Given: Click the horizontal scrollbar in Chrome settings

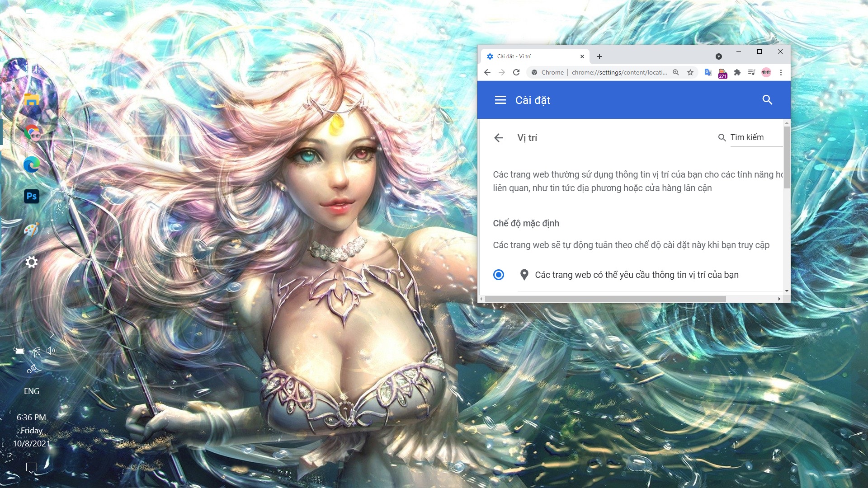Looking at the screenshot, I should (x=605, y=299).
